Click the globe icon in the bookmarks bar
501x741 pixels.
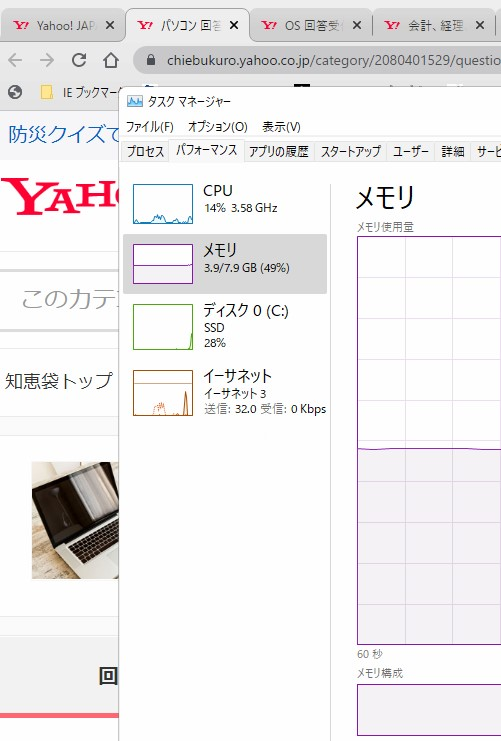click(15, 92)
